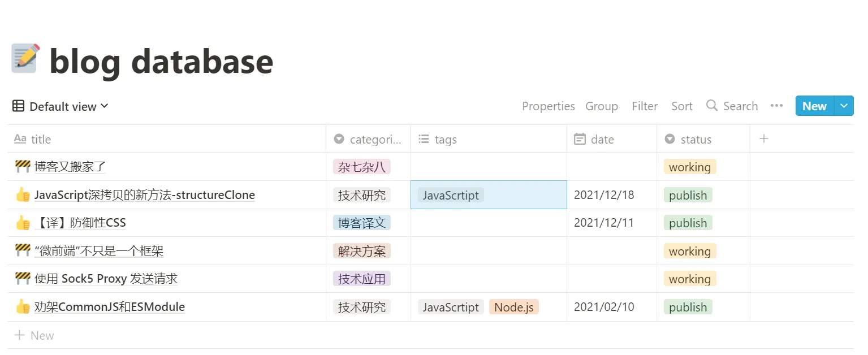
Task: Open the three-dot more options menu
Action: (776, 106)
